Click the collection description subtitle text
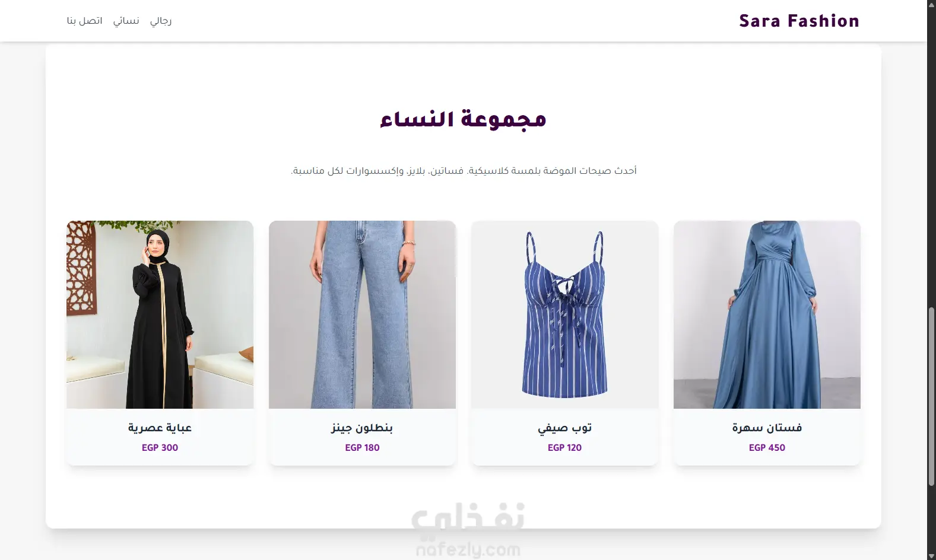This screenshot has height=560, width=936. (464, 171)
